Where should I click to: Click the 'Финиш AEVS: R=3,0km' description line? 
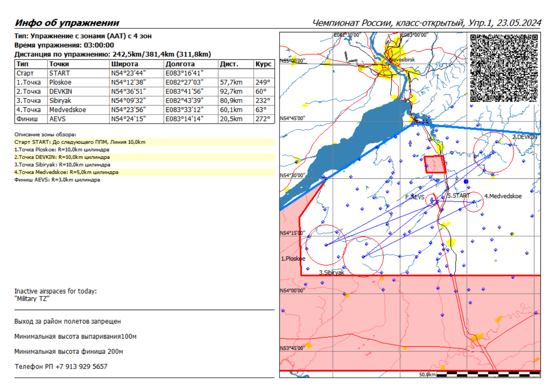57,180
